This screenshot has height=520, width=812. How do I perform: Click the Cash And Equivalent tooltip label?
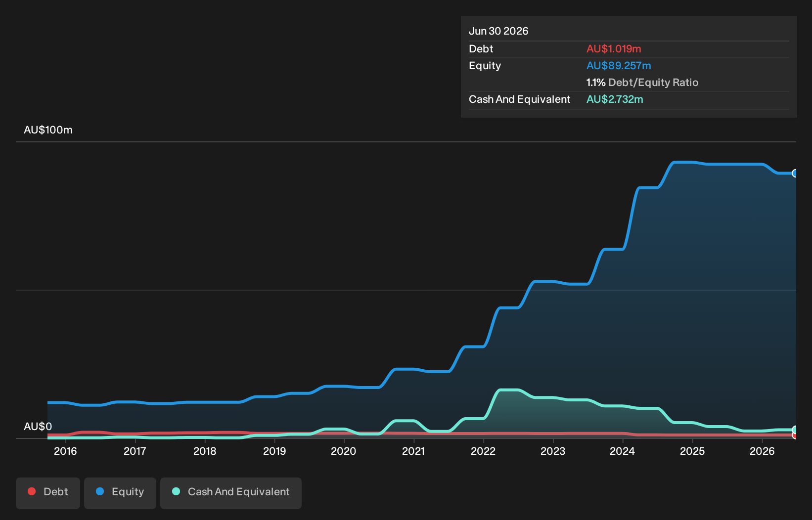(x=520, y=99)
